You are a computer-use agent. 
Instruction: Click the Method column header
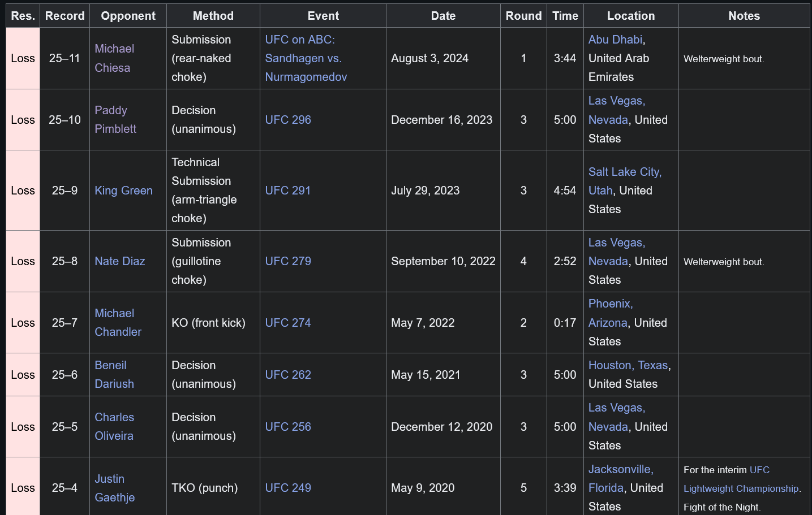213,16
